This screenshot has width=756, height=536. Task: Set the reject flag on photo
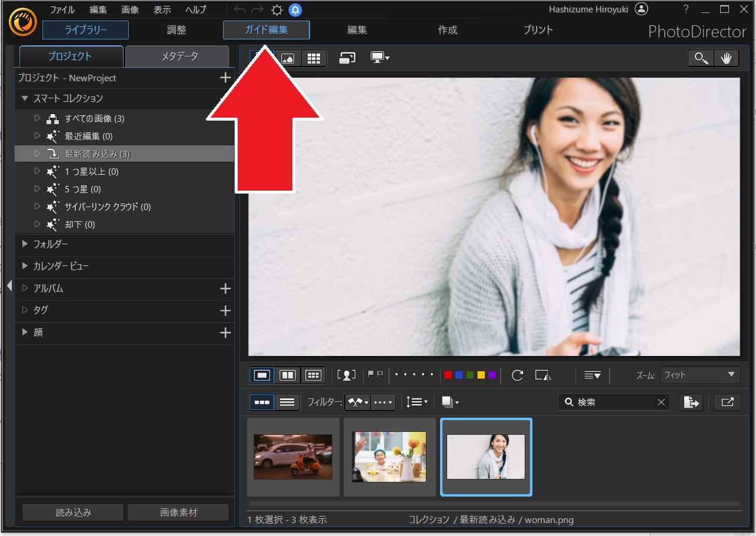coord(379,374)
